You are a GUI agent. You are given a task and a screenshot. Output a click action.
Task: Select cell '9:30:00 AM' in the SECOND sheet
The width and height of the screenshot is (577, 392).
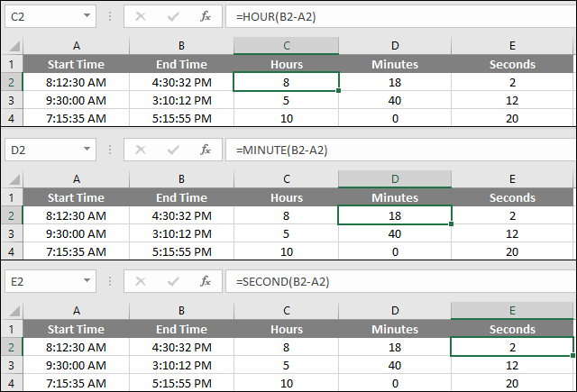click(76, 366)
